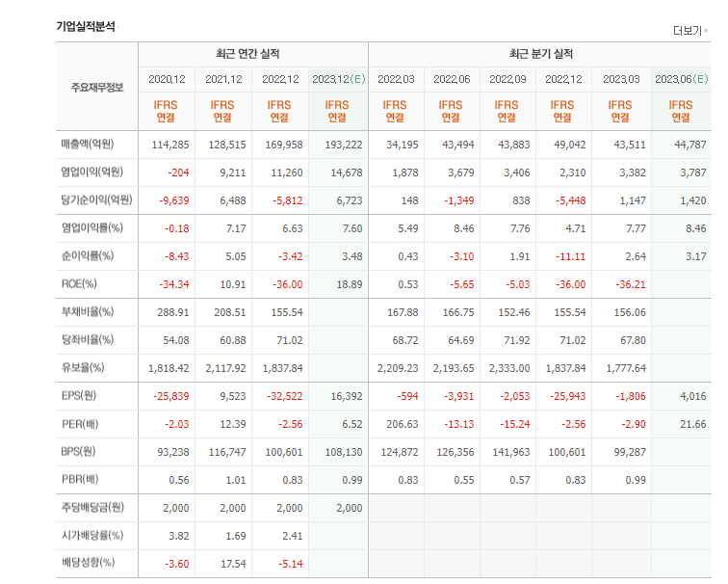Select the 14,678 operating profit value
The height and width of the screenshot is (584, 728).
click(347, 173)
